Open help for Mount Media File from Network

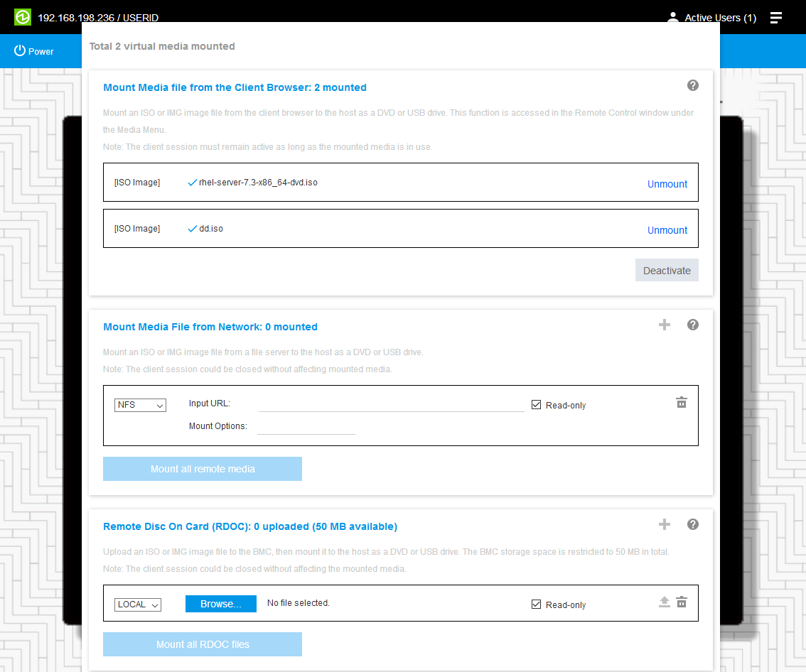point(692,325)
